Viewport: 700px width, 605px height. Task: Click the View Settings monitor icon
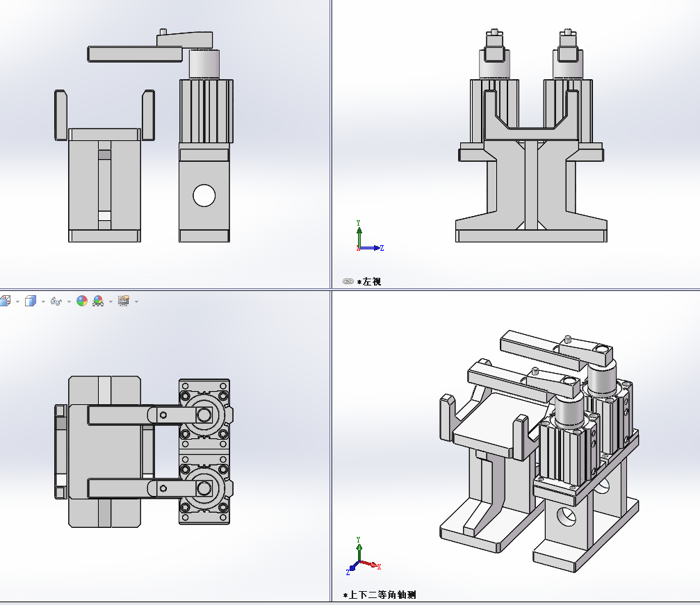[x=124, y=301]
